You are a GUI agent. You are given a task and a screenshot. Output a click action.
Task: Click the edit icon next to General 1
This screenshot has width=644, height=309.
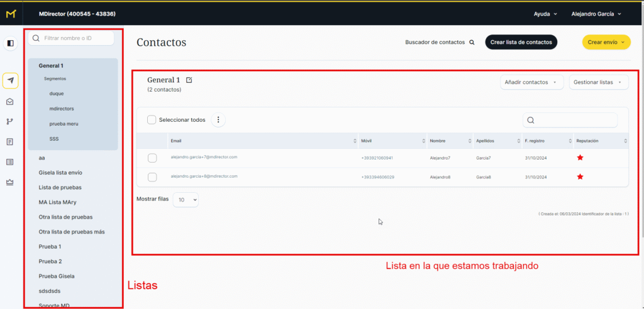pos(190,80)
